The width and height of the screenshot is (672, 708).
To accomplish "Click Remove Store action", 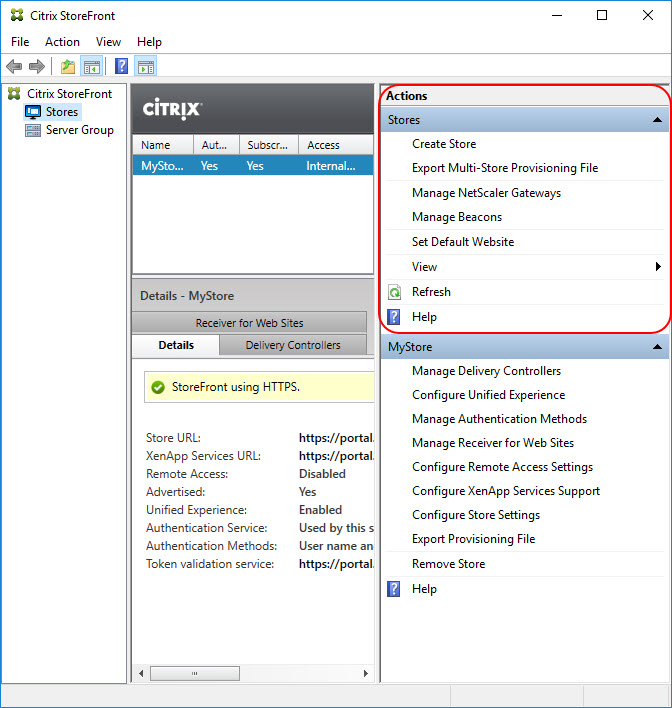I will [x=448, y=564].
